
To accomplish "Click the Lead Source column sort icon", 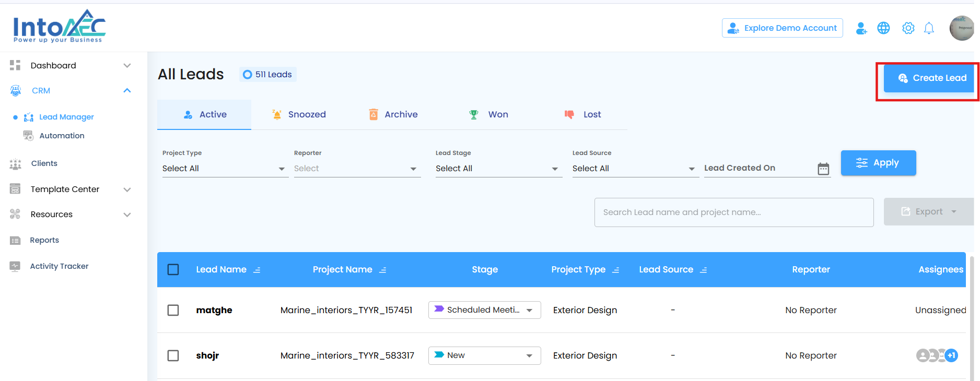I will [703, 270].
